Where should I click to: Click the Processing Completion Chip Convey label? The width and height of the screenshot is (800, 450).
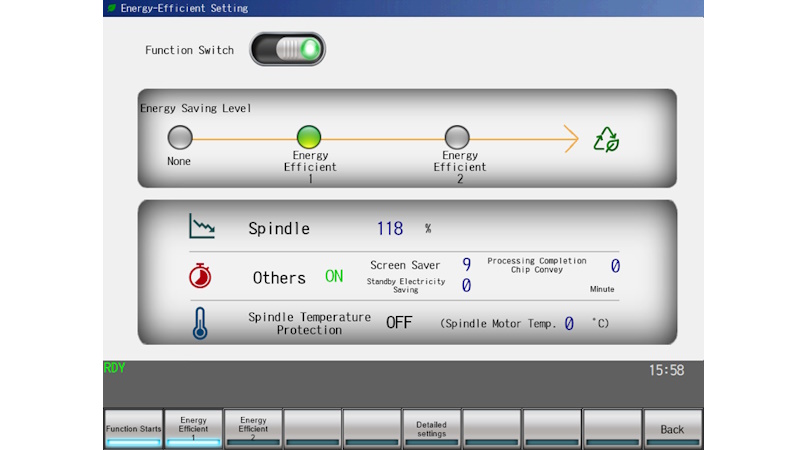pos(537,265)
